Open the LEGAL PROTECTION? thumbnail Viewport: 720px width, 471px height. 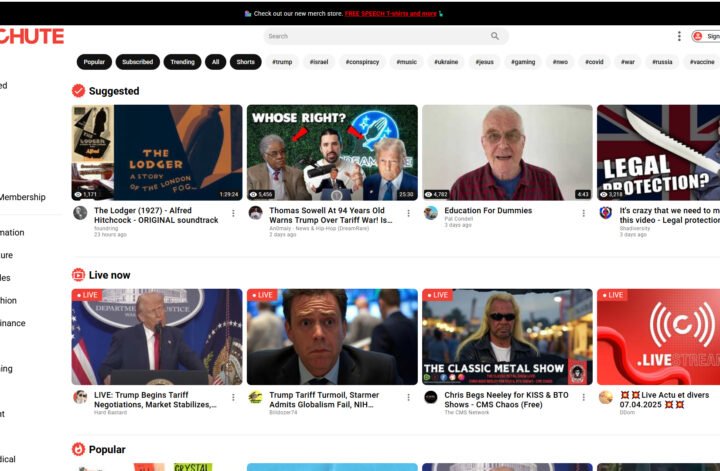point(658,152)
